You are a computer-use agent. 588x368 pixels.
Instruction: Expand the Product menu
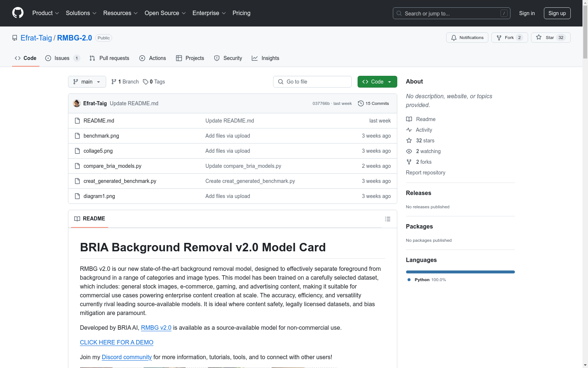pos(46,13)
